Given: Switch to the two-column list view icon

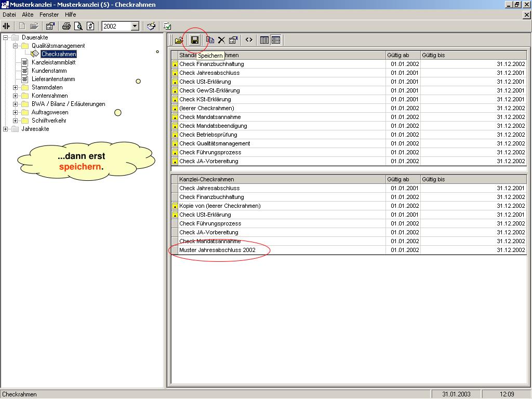Looking at the screenshot, I should coord(264,40).
